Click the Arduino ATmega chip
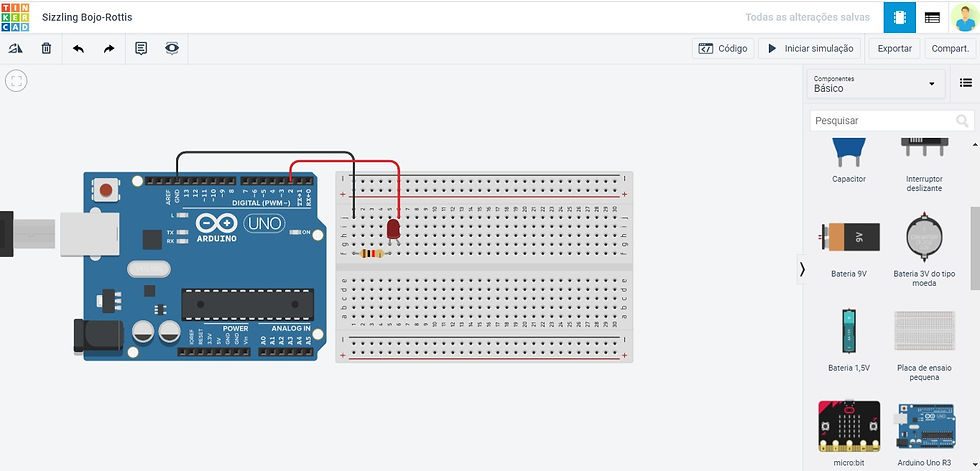The image size is (980, 471). 248,304
